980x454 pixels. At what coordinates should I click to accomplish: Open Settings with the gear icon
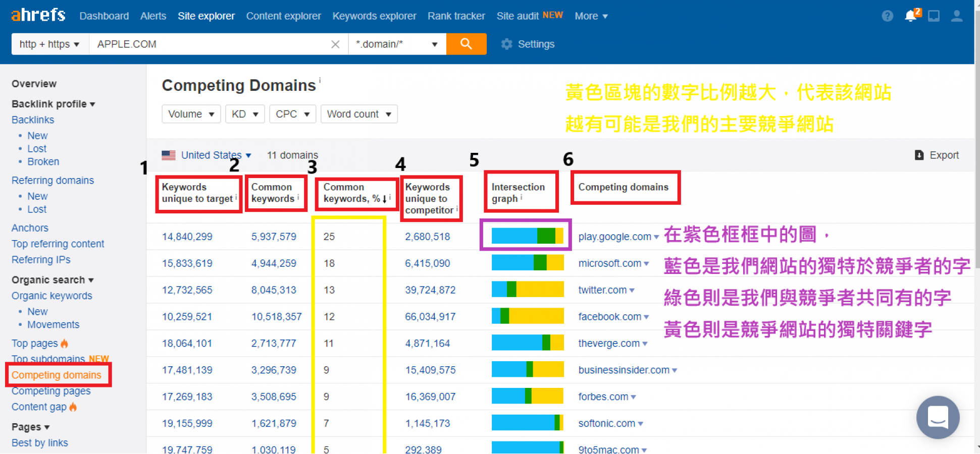click(x=528, y=44)
